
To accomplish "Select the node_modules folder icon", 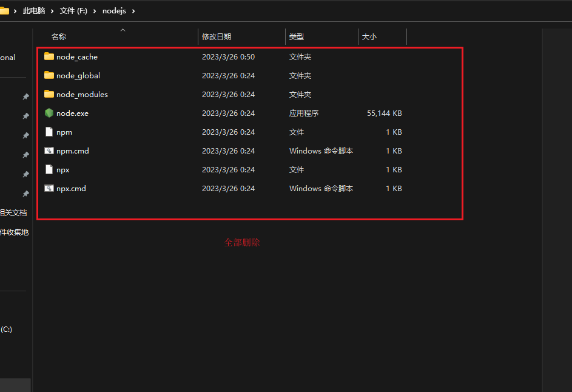I will click(x=49, y=94).
